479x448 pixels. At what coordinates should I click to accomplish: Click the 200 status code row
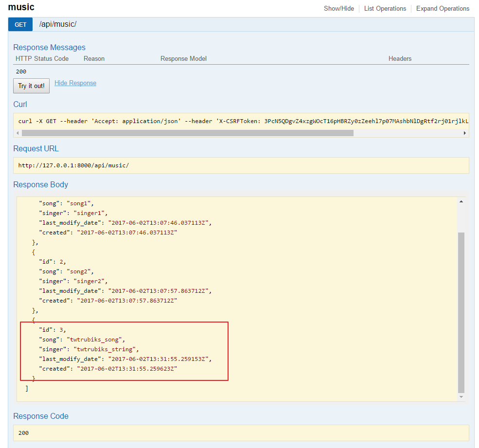21,72
